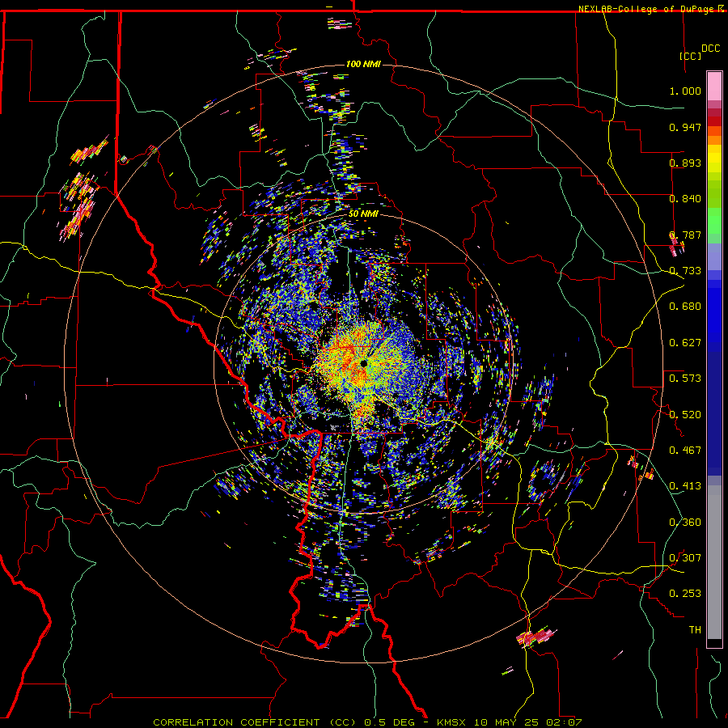Click the pink swatch at top of color bar

714,87
